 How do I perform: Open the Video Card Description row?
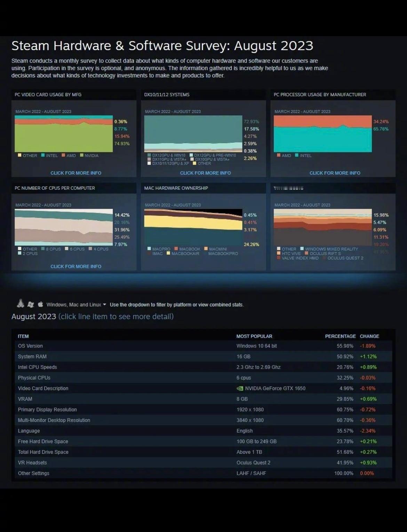pos(203,388)
